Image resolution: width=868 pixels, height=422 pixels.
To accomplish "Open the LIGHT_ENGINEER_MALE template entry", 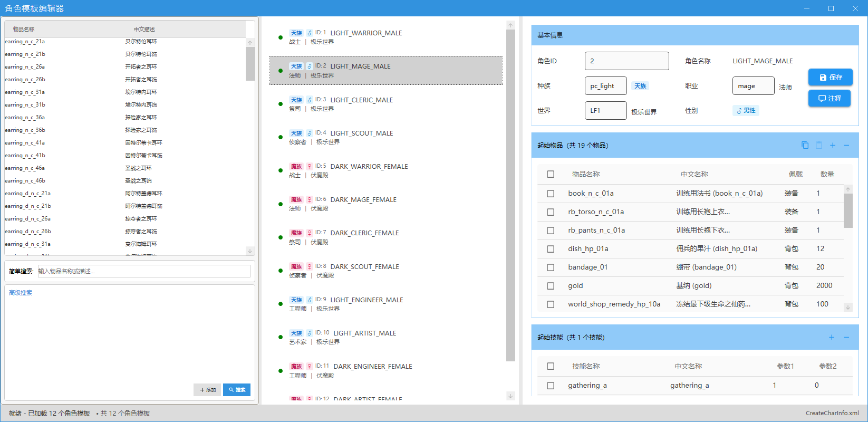I will (x=367, y=300).
